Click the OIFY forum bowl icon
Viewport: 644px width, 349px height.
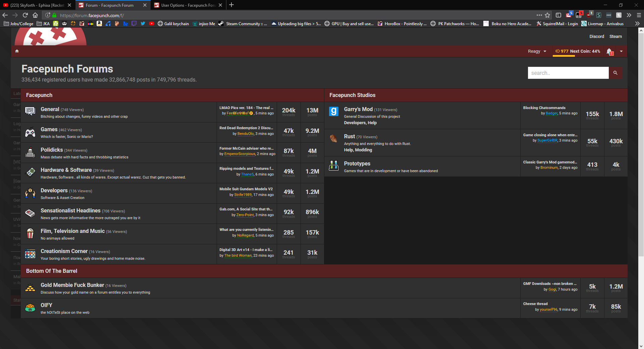tap(30, 308)
